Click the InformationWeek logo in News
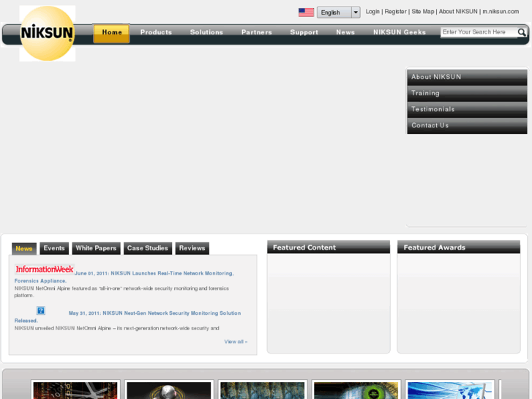The height and width of the screenshot is (399, 532). [x=45, y=269]
